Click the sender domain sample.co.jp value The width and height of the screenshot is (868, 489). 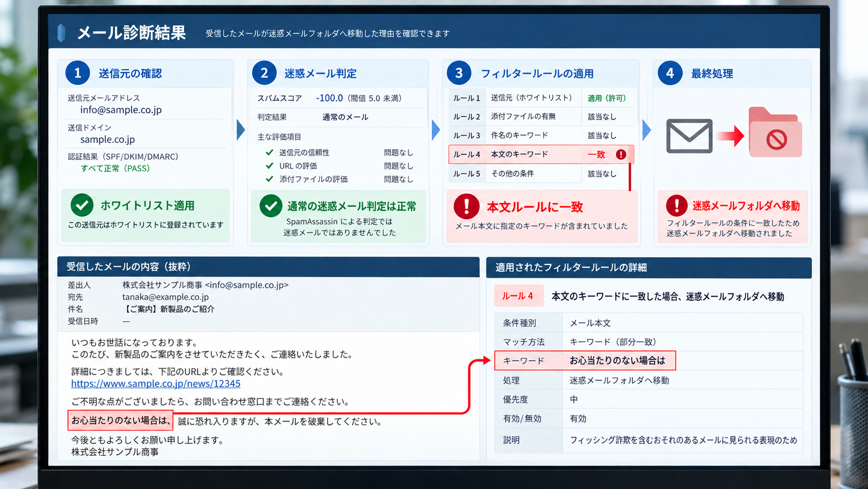(x=107, y=139)
